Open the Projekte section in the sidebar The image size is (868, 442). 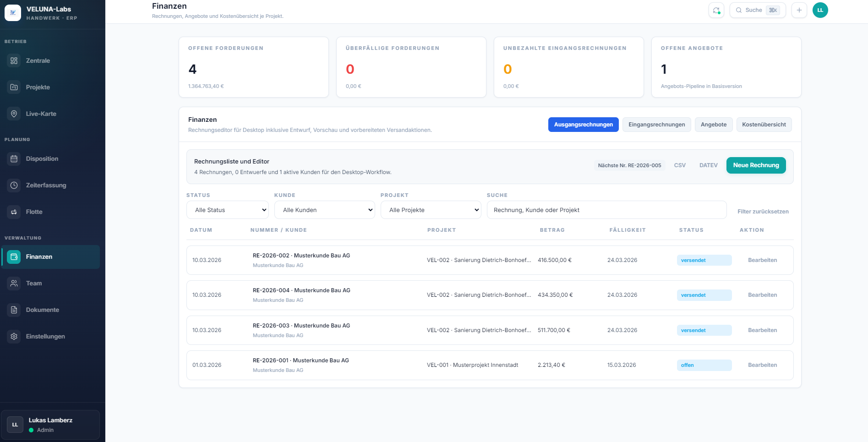(38, 87)
